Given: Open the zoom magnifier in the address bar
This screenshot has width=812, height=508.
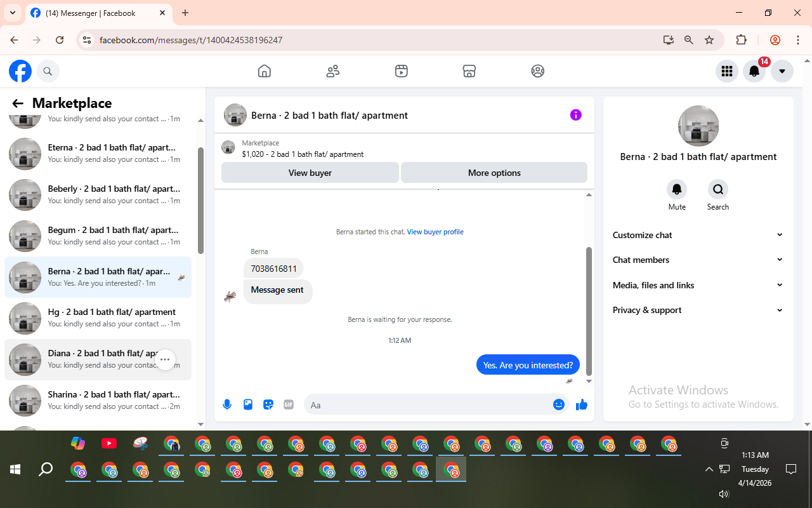Looking at the screenshot, I should (689, 40).
